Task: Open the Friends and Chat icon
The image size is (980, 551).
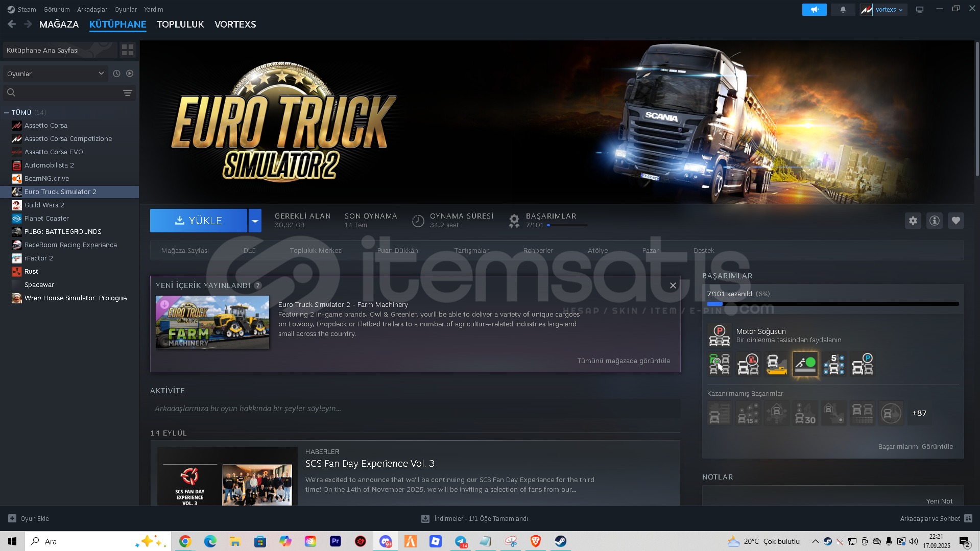Action: click(x=968, y=518)
